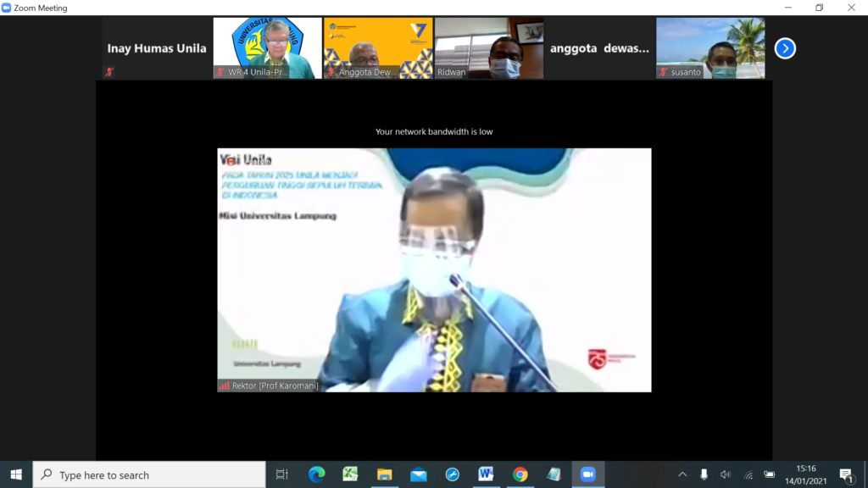Open Task View from the taskbar

point(282,474)
